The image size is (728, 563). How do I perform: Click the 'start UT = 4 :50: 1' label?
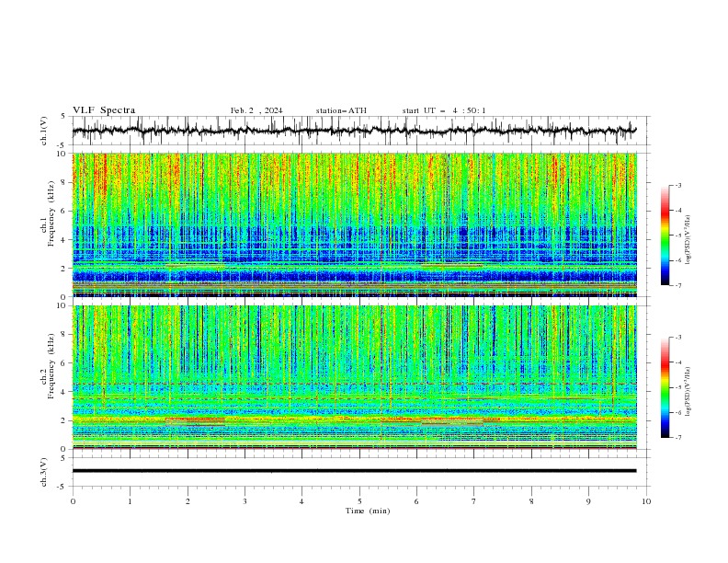coord(444,110)
